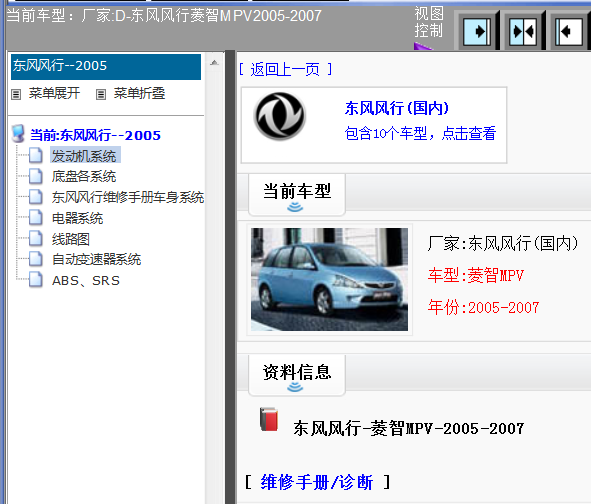Click the blue 菱智MPV car thumbnail
The image size is (591, 504).
pos(329,279)
